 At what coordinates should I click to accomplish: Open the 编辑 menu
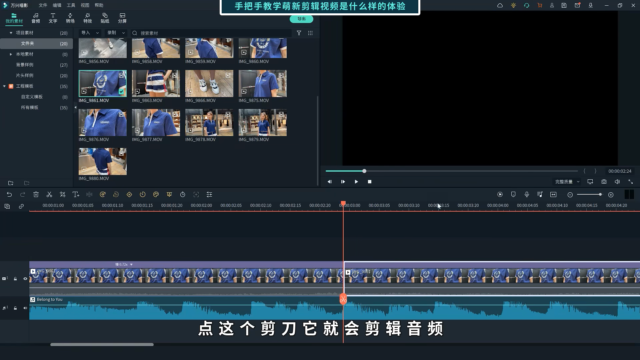coord(57,5)
